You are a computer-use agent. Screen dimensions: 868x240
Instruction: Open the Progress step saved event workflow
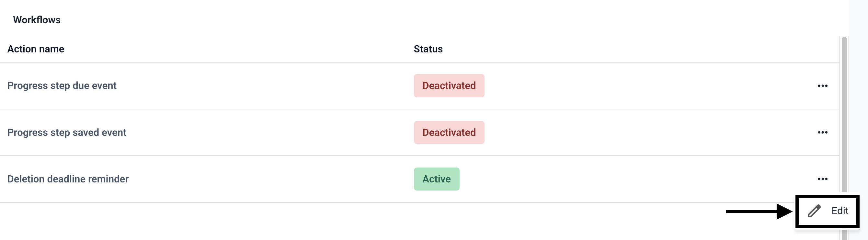pos(67,133)
